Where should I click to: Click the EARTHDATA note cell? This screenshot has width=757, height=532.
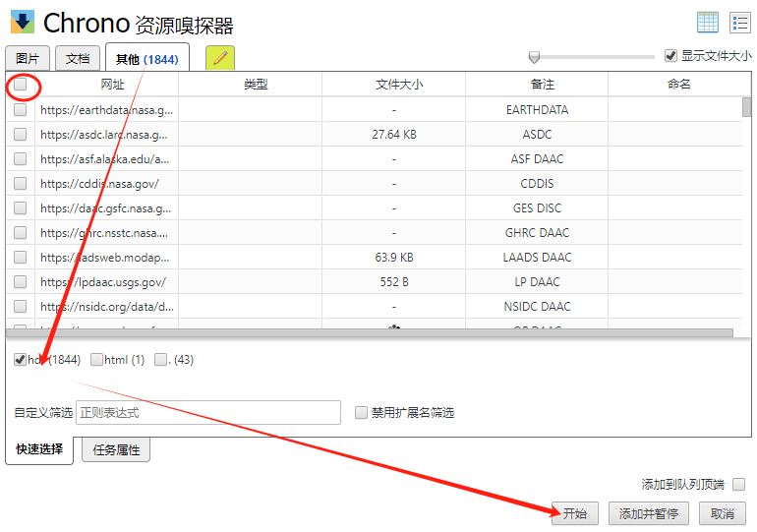click(x=537, y=109)
